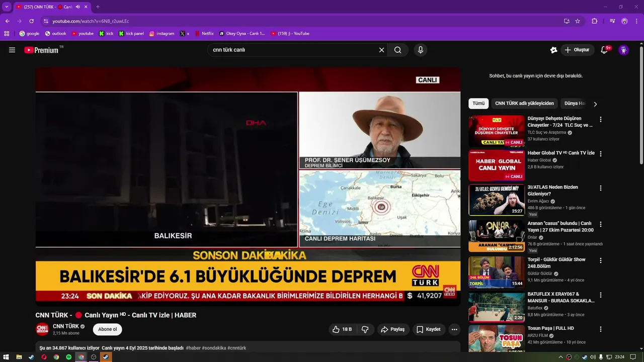The image size is (644, 362).
Task: Open CNN TÜRK channel name link
Action: click(66, 326)
